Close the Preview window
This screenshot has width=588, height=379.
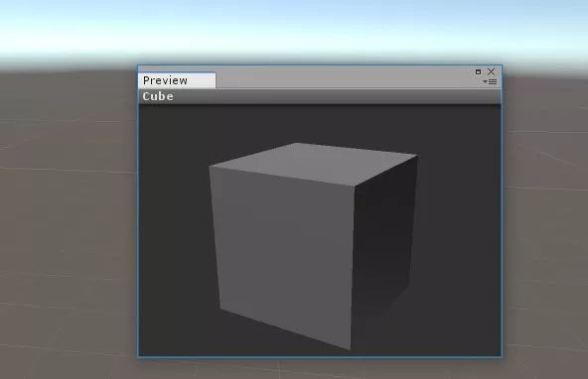[x=492, y=71]
